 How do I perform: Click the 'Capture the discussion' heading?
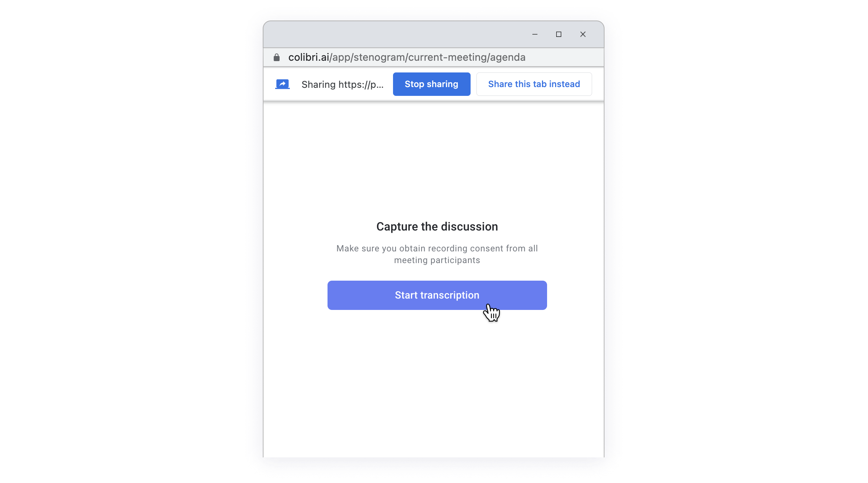[437, 227]
